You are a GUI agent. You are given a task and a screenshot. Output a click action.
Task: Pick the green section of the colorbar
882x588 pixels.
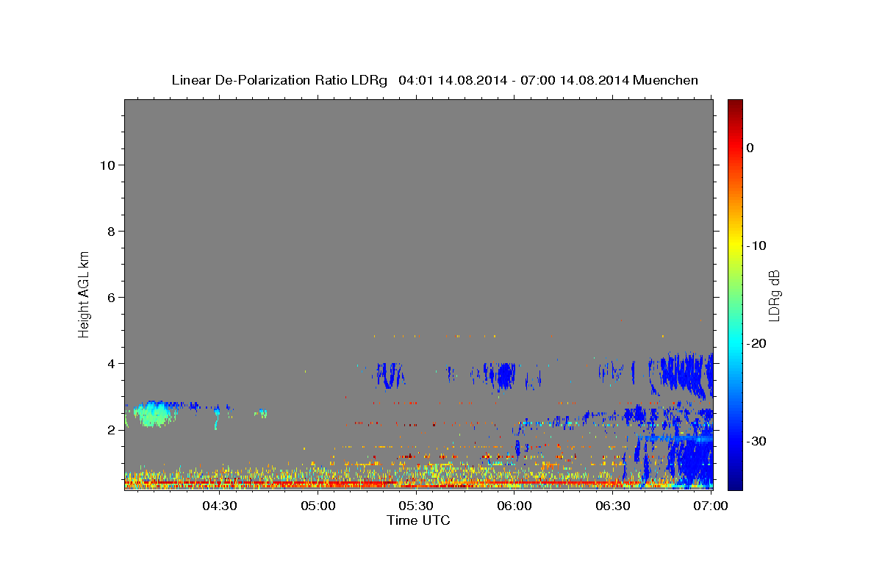tap(735, 294)
